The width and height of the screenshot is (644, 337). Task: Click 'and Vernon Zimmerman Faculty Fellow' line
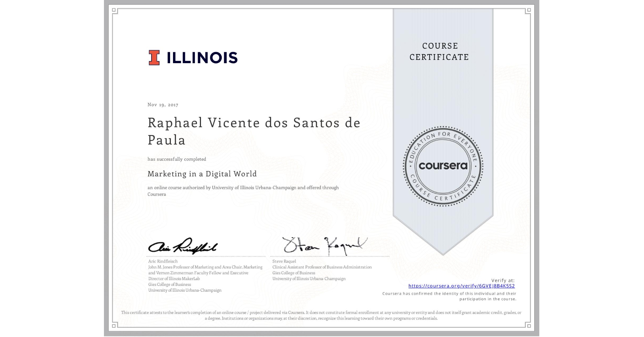pyautogui.click(x=198, y=273)
